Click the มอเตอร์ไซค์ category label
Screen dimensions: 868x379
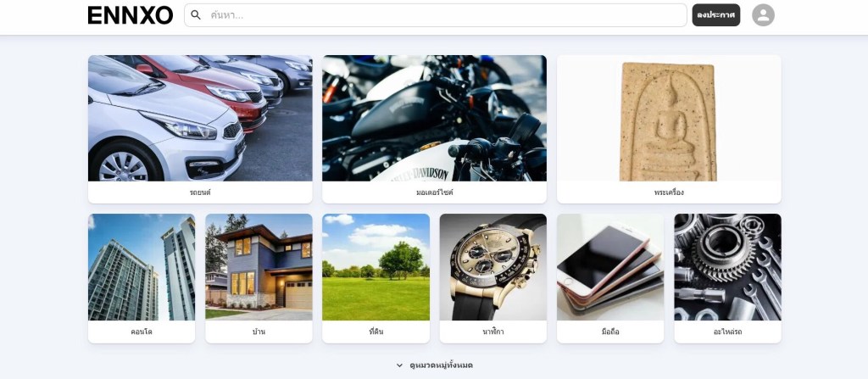pos(435,192)
